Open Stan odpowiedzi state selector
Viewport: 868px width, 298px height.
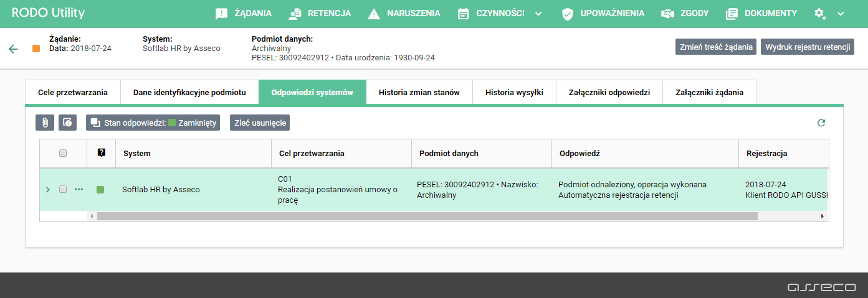(x=153, y=123)
